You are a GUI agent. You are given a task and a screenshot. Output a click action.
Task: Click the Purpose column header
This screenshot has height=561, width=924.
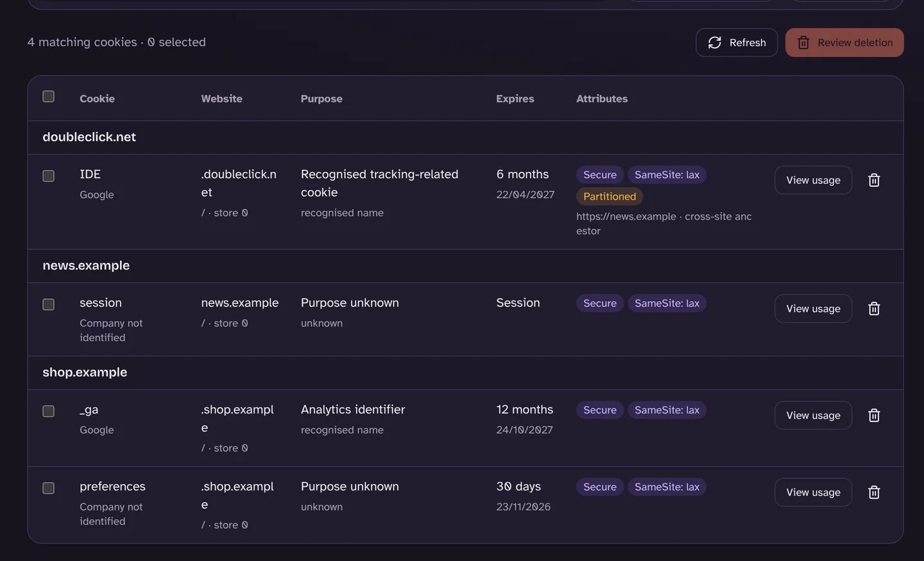click(321, 99)
